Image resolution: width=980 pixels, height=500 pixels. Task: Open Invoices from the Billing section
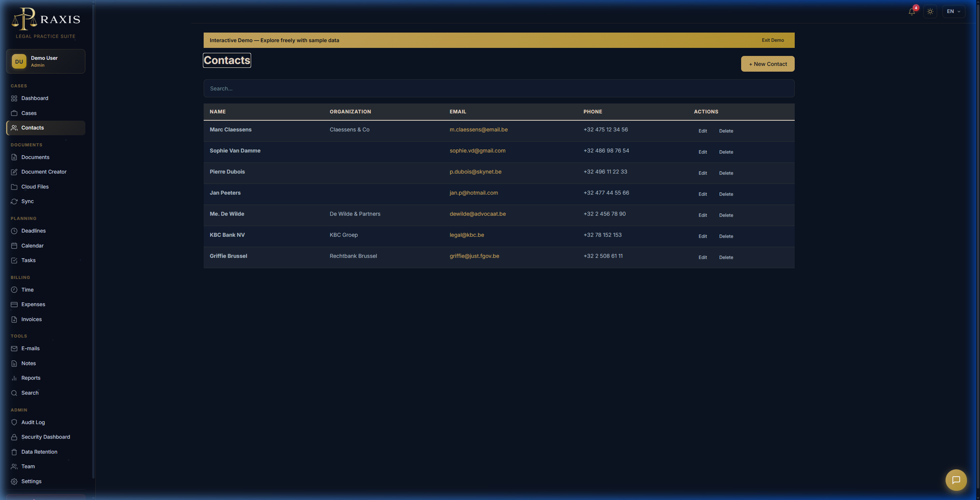(46, 319)
